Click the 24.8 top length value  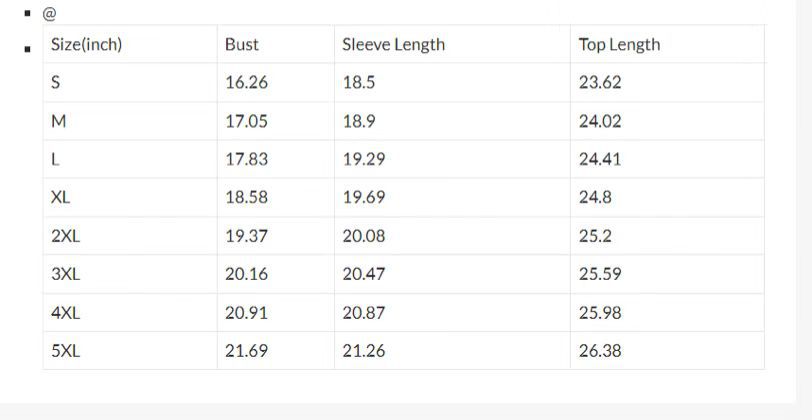pos(595,198)
